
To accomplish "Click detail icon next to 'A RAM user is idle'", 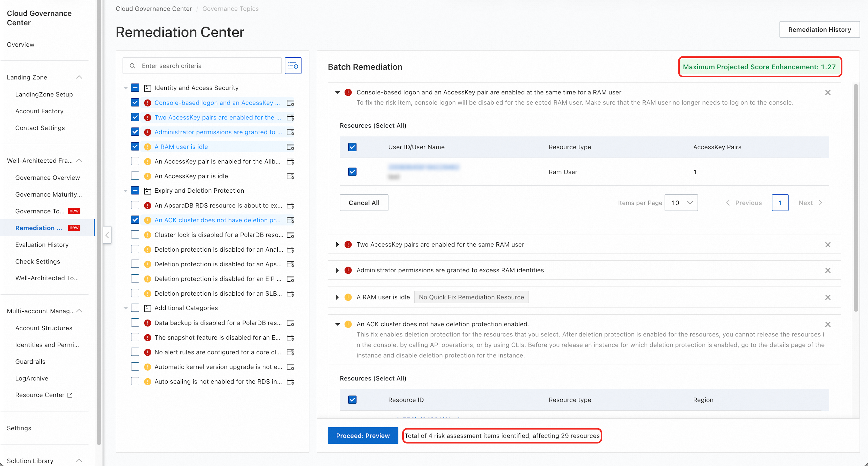I will click(290, 147).
